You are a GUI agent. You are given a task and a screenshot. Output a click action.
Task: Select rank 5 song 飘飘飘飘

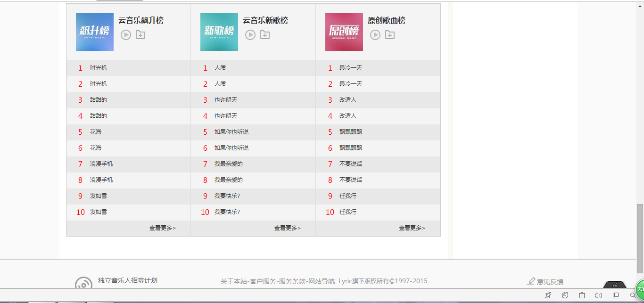(351, 132)
